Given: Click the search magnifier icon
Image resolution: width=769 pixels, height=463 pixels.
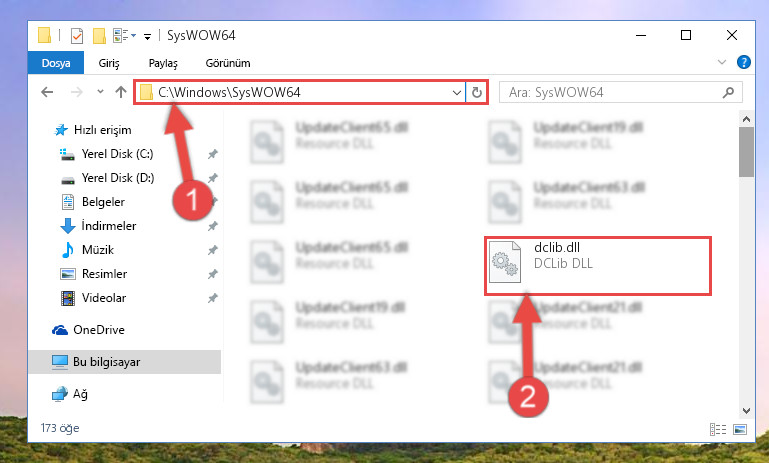Looking at the screenshot, I should coord(728,92).
